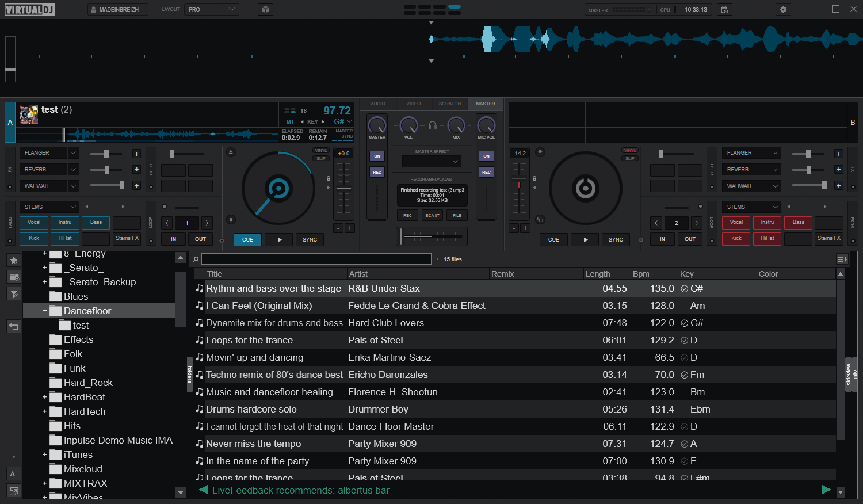This screenshot has height=504, width=863.
Task: Toggle the mic ON button
Action: point(486,156)
